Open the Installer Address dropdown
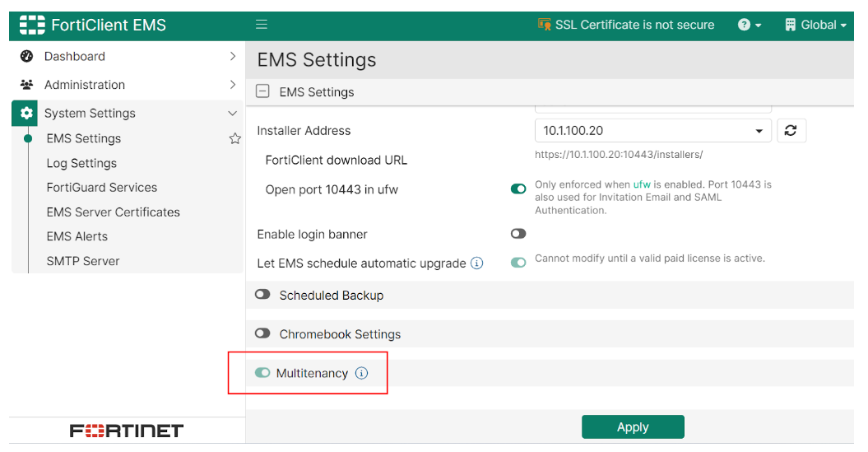The height and width of the screenshot is (452, 868). [653, 131]
